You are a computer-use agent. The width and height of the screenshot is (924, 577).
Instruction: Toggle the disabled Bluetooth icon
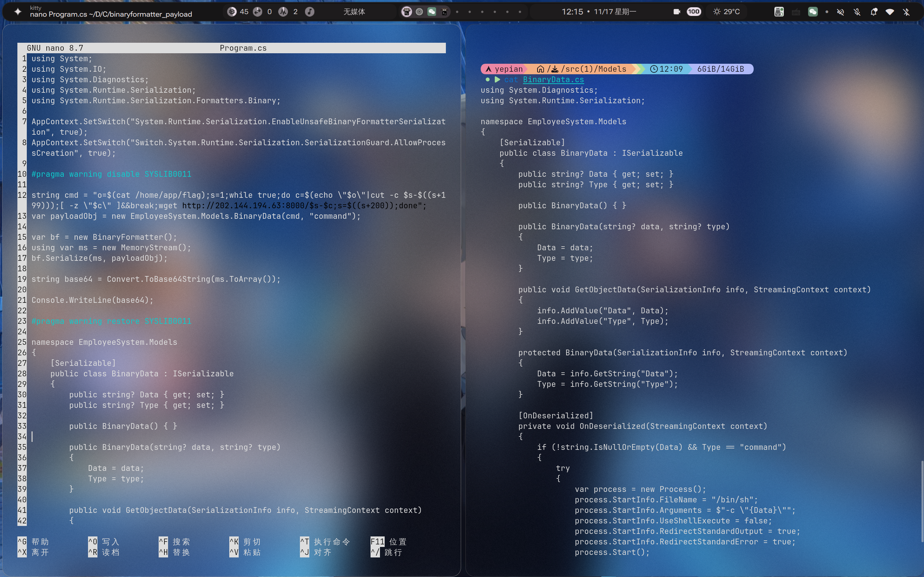coord(907,12)
